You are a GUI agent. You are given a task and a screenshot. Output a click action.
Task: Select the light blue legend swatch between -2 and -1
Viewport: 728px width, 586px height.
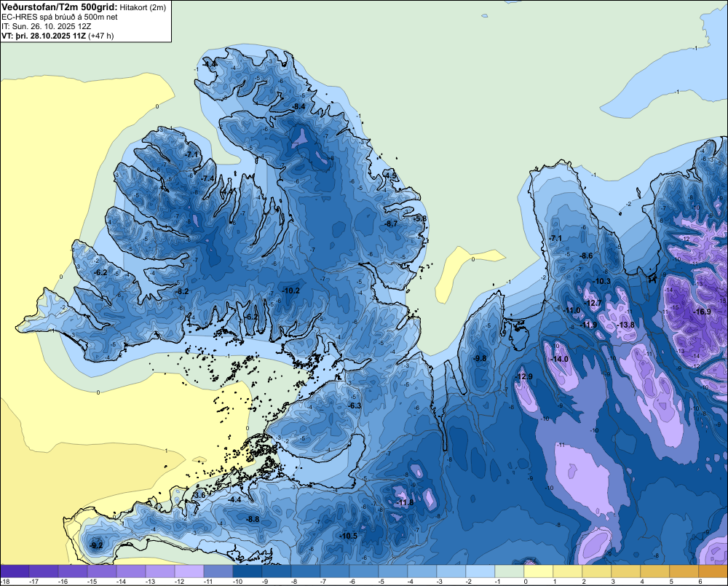click(x=480, y=571)
